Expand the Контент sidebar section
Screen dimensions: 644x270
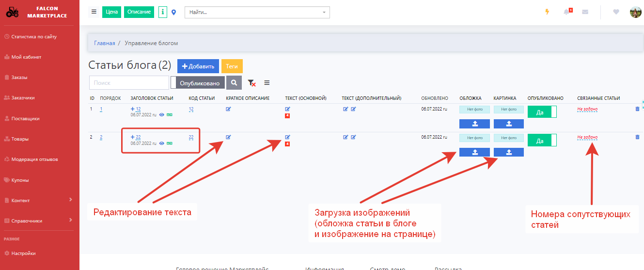point(39,200)
